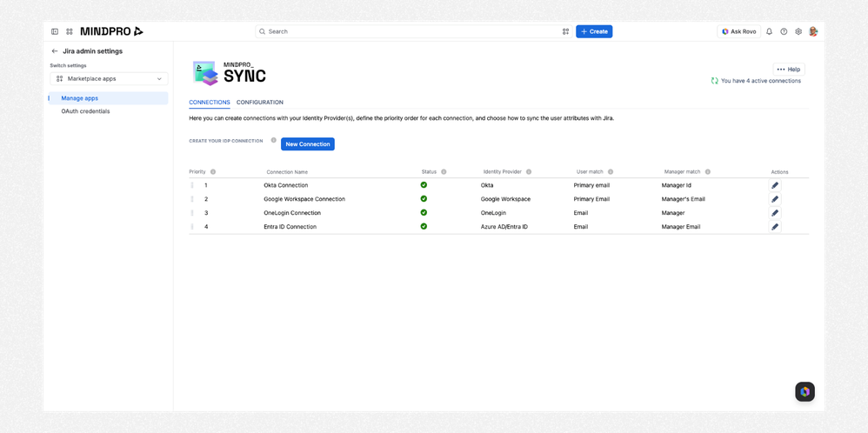The image size is (868, 433).
Task: Show Priority column info tooltip
Action: click(213, 171)
